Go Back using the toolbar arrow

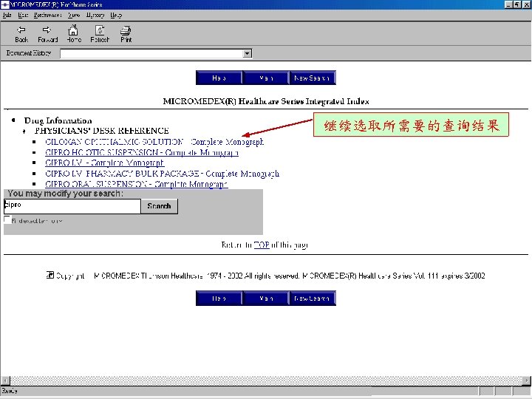coord(21,34)
